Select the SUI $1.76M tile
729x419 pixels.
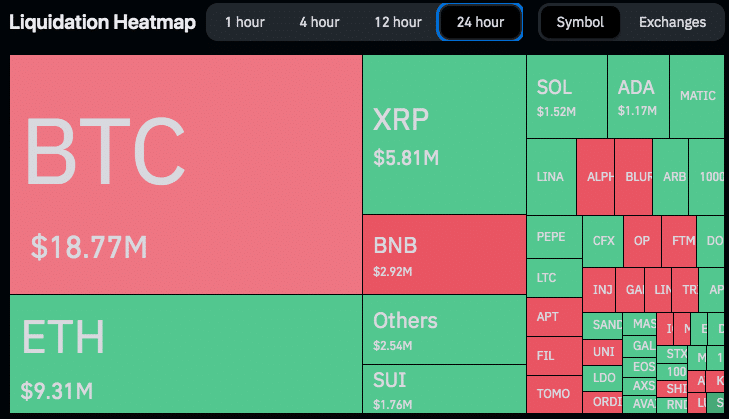(444, 389)
